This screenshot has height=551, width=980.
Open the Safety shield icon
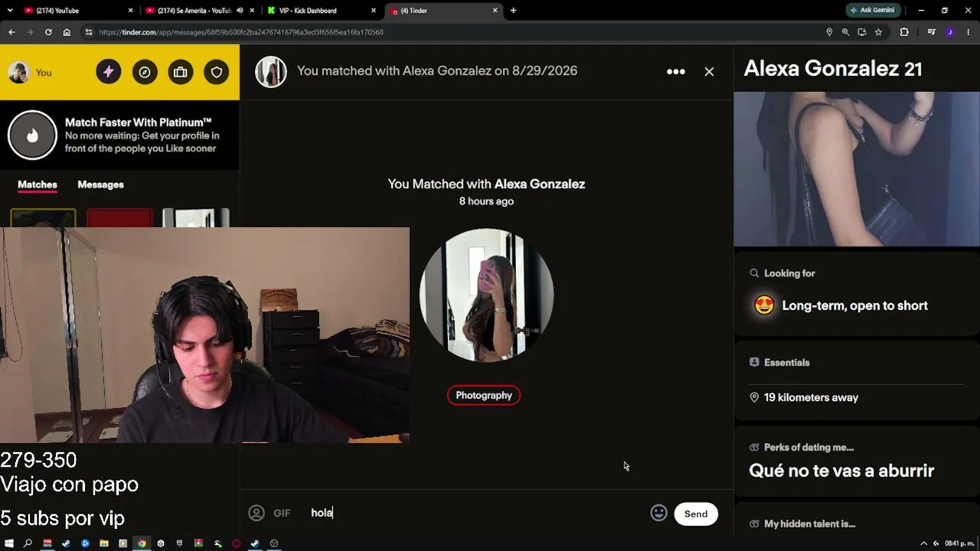coord(217,72)
